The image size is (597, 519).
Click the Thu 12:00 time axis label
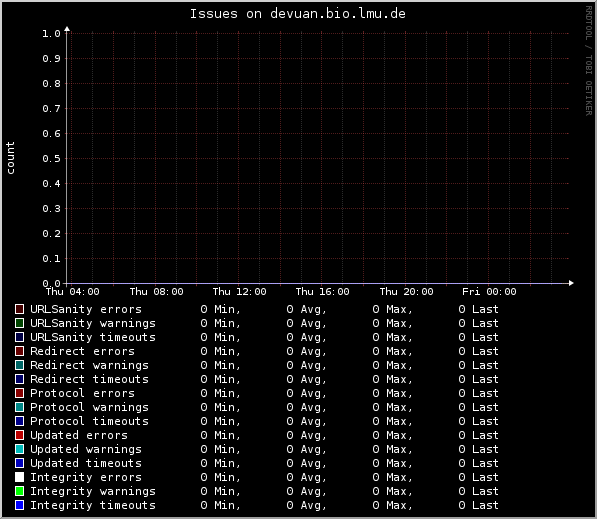[239, 292]
